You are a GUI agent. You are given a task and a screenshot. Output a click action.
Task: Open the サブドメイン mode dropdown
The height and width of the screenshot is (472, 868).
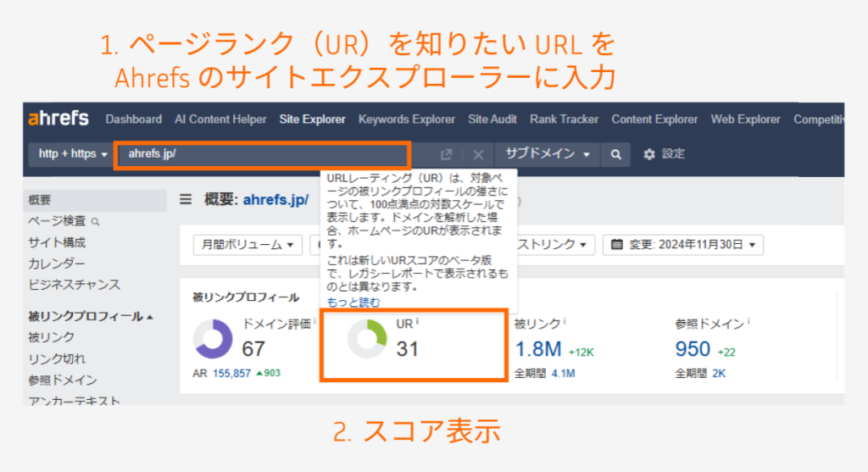547,154
